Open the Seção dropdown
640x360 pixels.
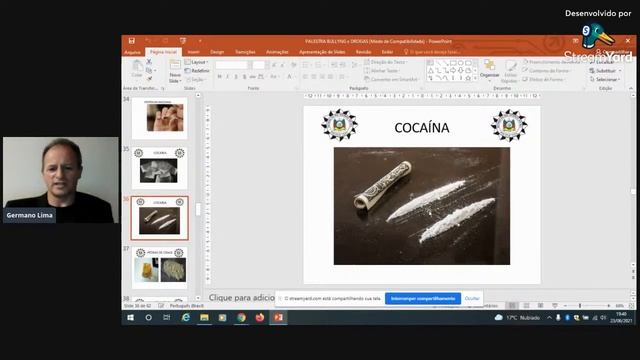point(195,79)
